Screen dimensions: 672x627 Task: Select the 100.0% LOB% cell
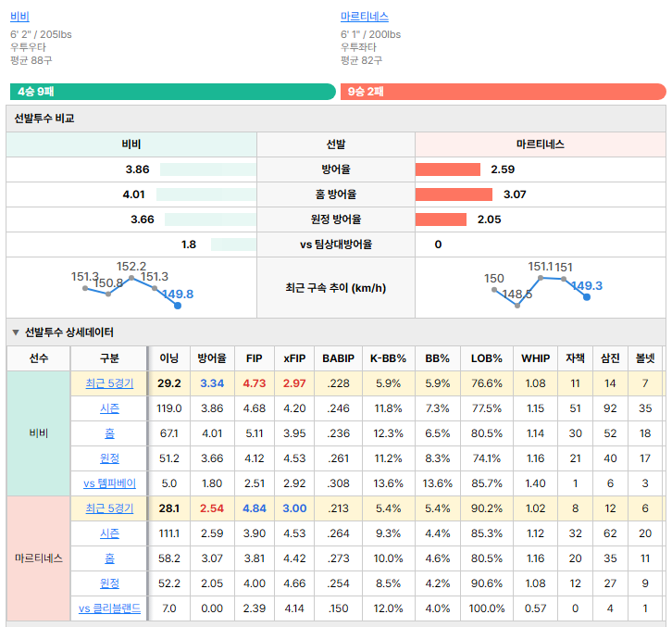[x=487, y=608]
